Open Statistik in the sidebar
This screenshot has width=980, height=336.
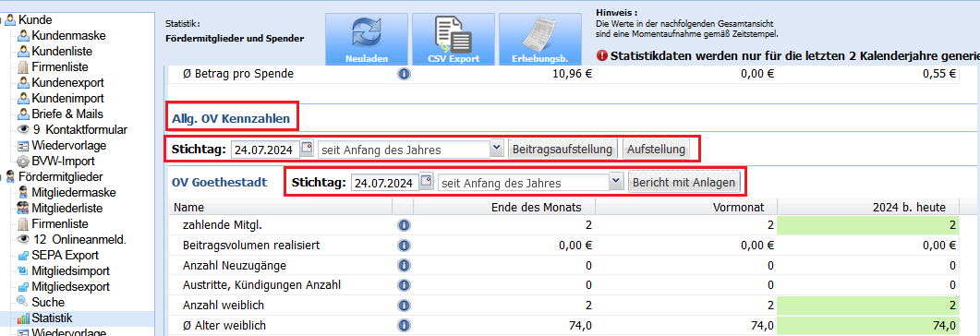pyautogui.click(x=53, y=318)
